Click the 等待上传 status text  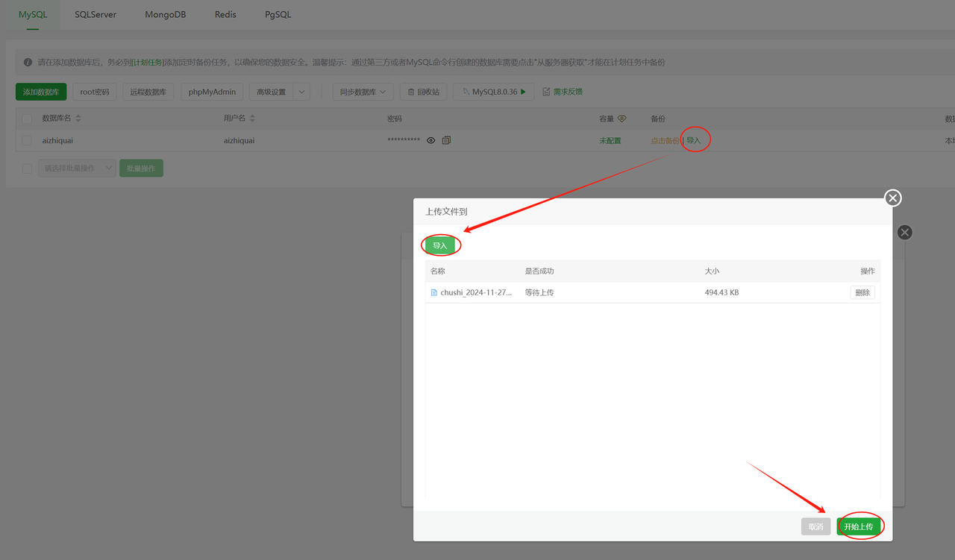[539, 293]
